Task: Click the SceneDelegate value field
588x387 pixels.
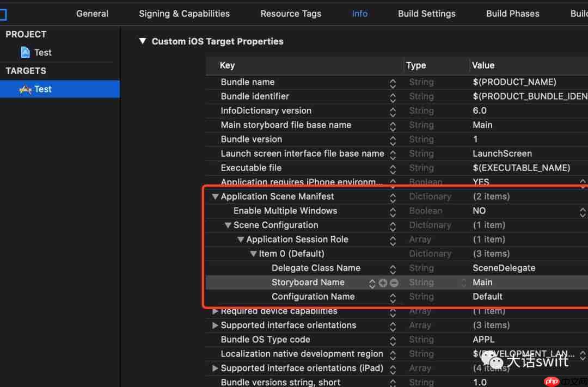Action: click(x=504, y=268)
